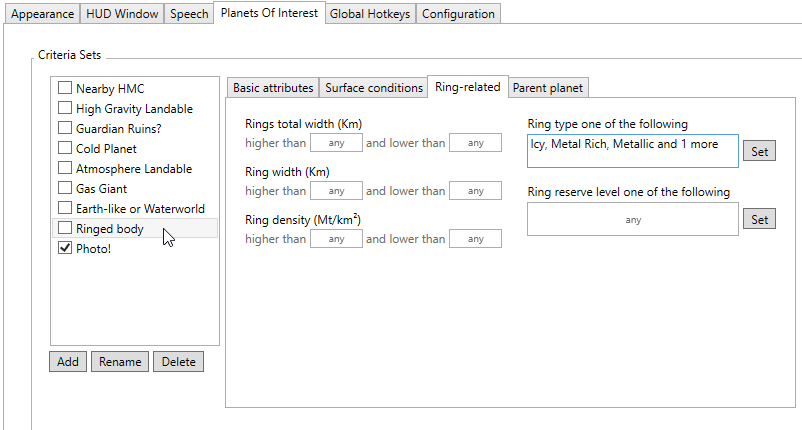Open the Configuration tab

(458, 14)
